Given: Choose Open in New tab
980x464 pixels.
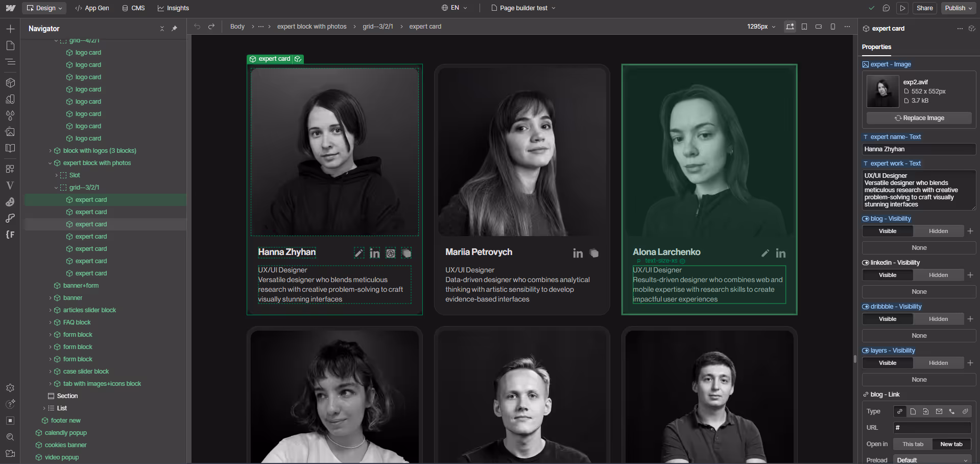Looking at the screenshot, I should [x=951, y=444].
